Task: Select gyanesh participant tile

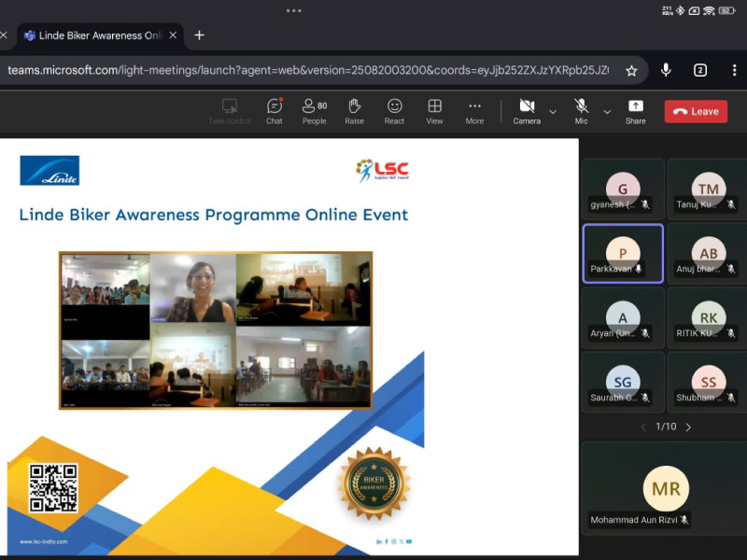Action: tap(623, 189)
